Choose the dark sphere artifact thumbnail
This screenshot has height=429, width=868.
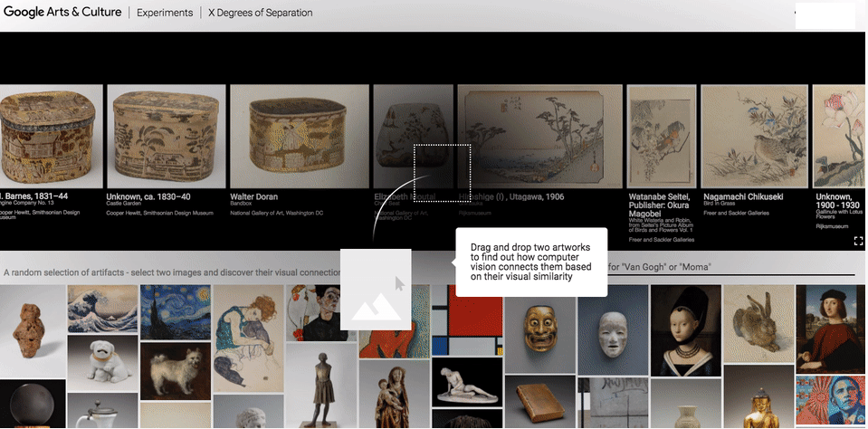coord(33,404)
